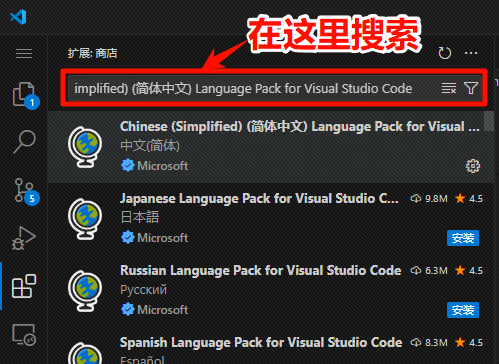The image size is (499, 364).
Task: Select the Spanish Language Pack entry title
Action: (261, 343)
